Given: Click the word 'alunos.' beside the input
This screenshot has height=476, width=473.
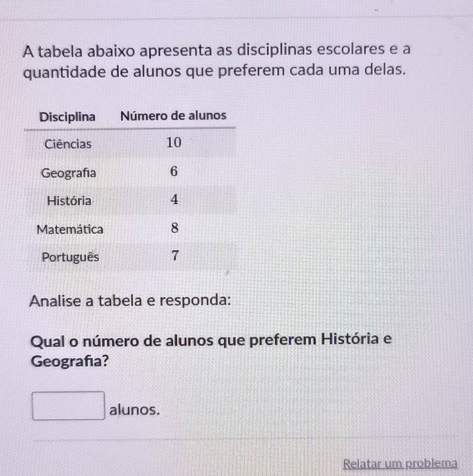Looking at the screenshot, I should click(x=134, y=409).
